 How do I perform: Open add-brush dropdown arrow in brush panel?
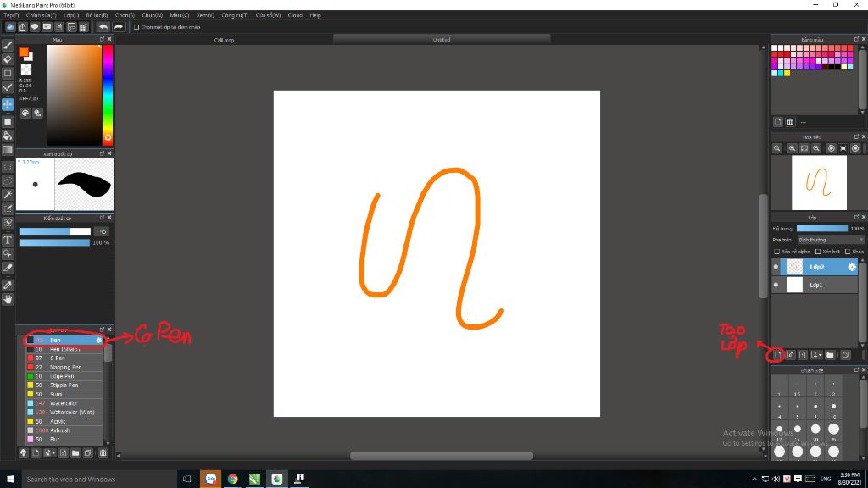point(53,453)
